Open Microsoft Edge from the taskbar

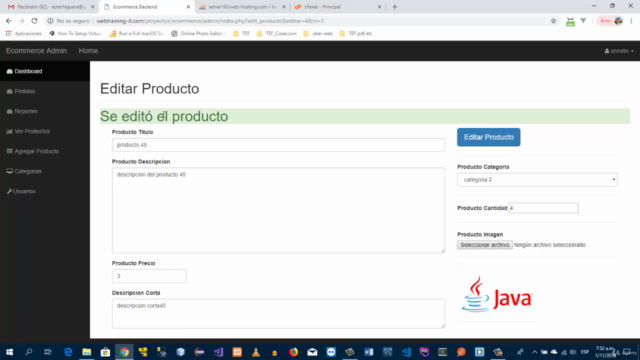click(68, 352)
